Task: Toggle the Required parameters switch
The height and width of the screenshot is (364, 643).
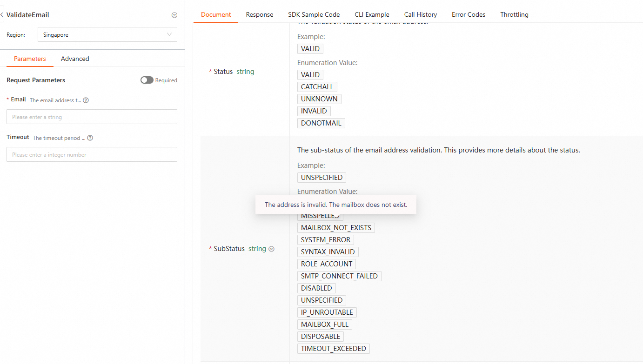Action: (147, 80)
